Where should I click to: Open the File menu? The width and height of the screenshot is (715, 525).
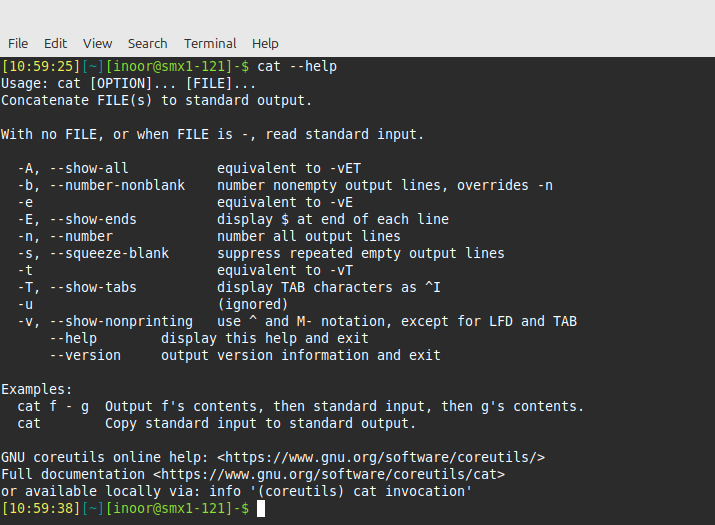point(18,43)
